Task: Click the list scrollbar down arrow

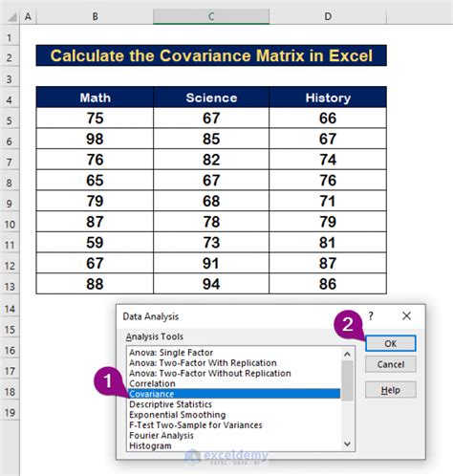Action: click(x=347, y=444)
